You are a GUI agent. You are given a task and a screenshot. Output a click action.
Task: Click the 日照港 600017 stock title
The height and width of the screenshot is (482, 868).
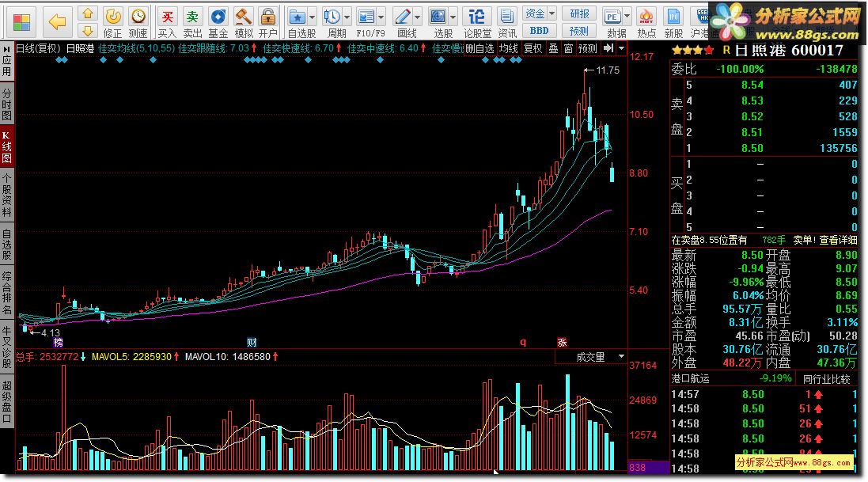click(x=789, y=51)
